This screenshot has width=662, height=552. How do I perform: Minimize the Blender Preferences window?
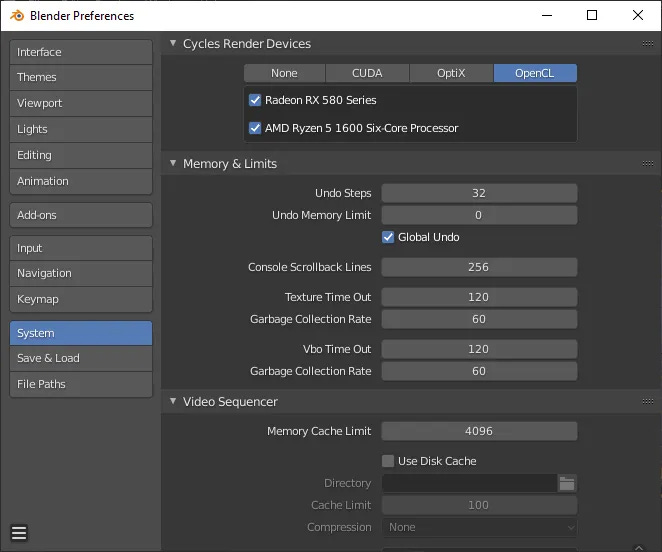point(547,16)
